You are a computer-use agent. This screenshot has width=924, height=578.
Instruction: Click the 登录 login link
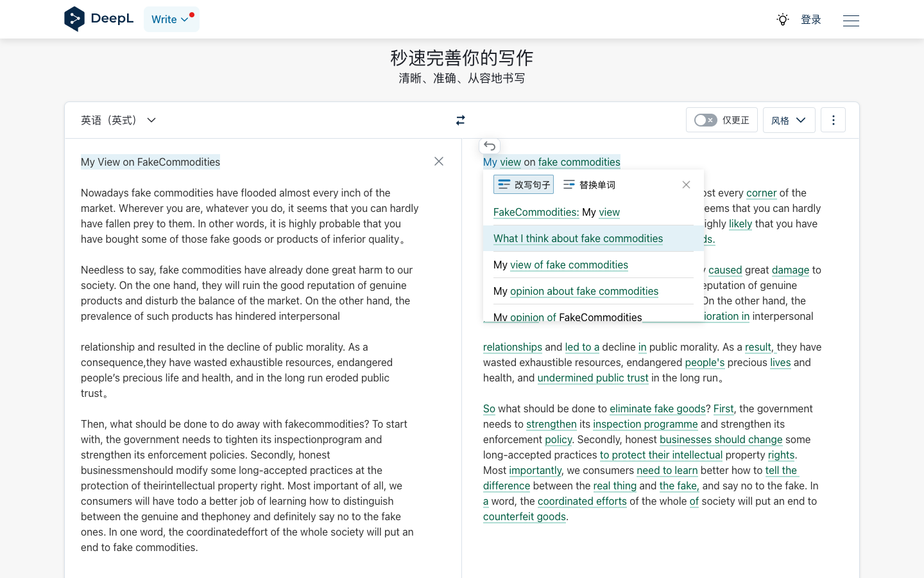[811, 19]
